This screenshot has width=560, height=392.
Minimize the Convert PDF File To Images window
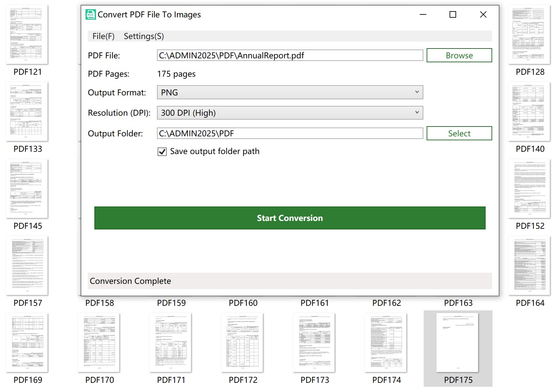tap(423, 14)
